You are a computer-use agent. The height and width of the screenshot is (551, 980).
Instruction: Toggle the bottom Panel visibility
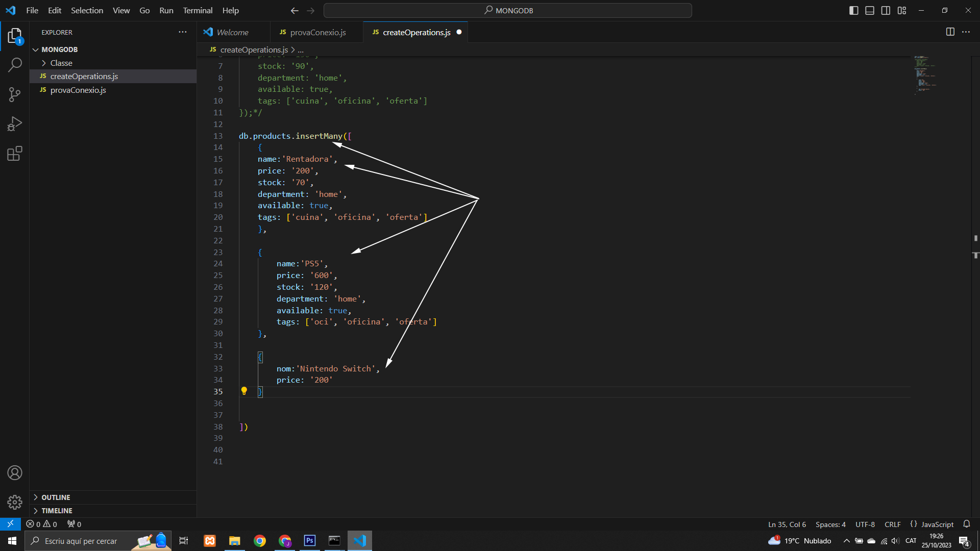(870, 10)
